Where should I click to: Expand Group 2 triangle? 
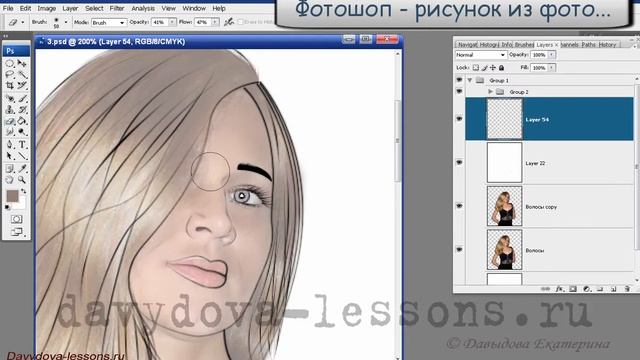(490, 92)
